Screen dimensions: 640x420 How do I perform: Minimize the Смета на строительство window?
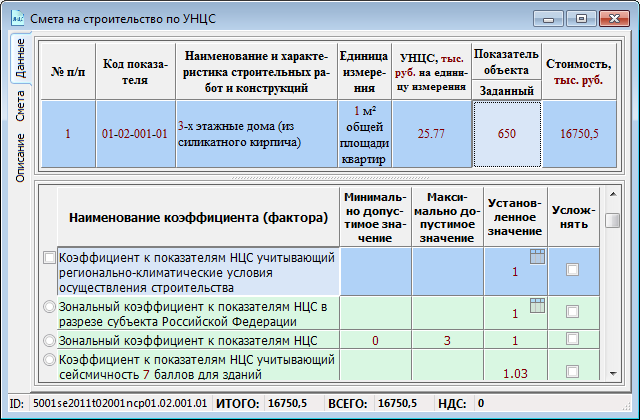pyautogui.click(x=549, y=19)
